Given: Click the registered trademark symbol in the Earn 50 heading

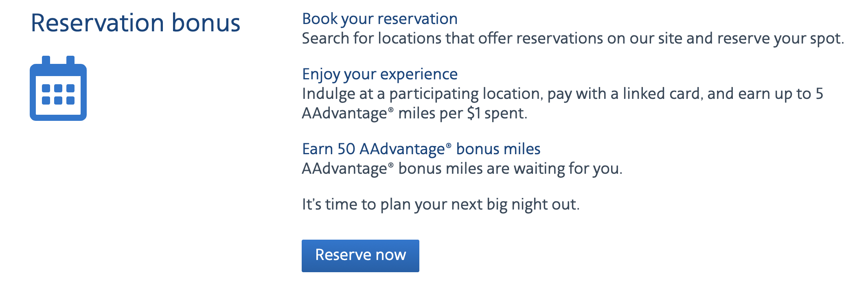Looking at the screenshot, I should click(x=449, y=146).
